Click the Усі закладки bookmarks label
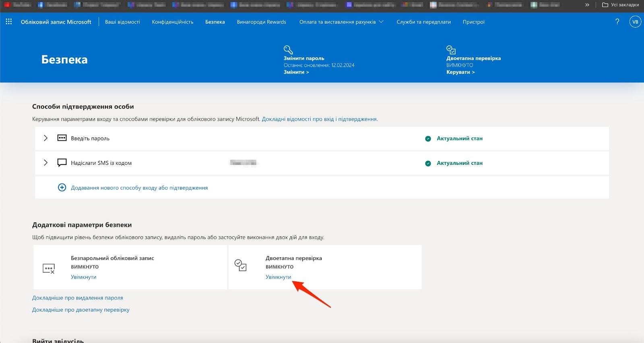 point(625,5)
